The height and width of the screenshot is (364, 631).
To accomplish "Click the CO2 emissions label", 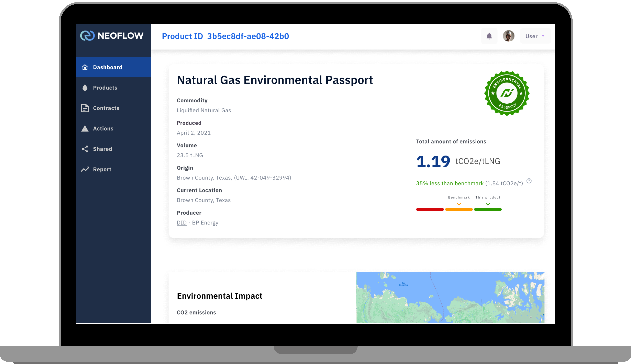I will click(196, 313).
